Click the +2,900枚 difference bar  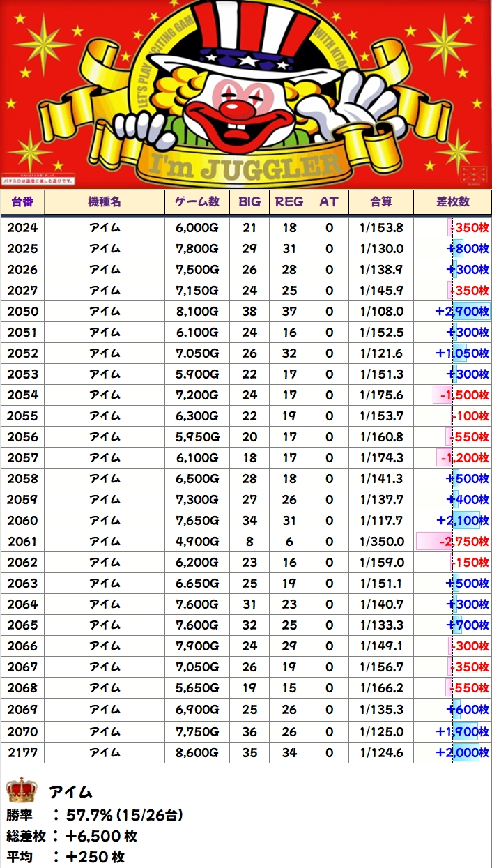click(462, 312)
